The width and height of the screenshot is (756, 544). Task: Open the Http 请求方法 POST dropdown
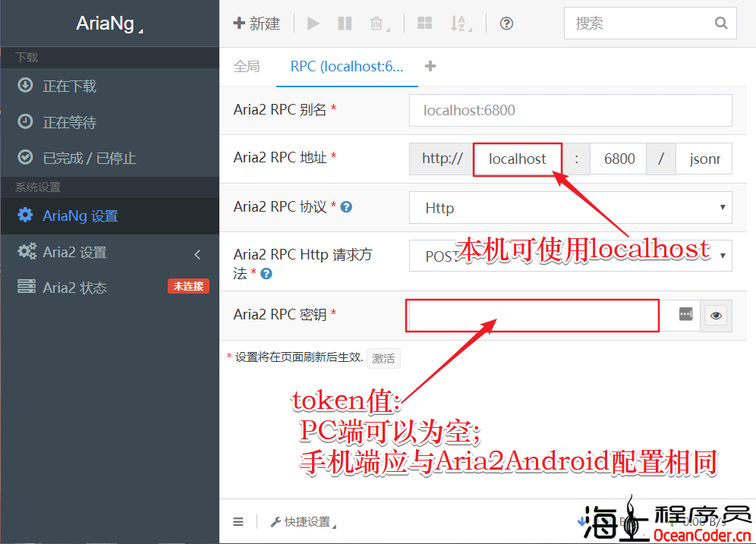(x=570, y=256)
